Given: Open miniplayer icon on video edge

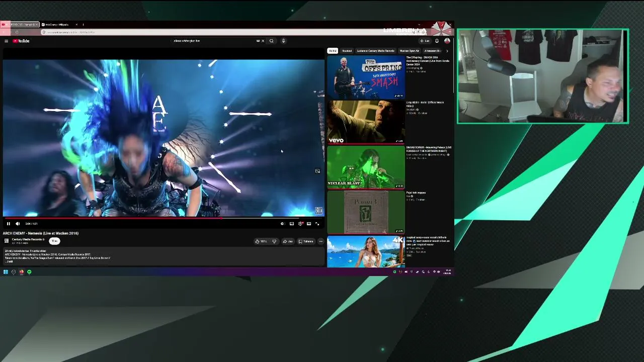Looking at the screenshot, I should [317, 171].
